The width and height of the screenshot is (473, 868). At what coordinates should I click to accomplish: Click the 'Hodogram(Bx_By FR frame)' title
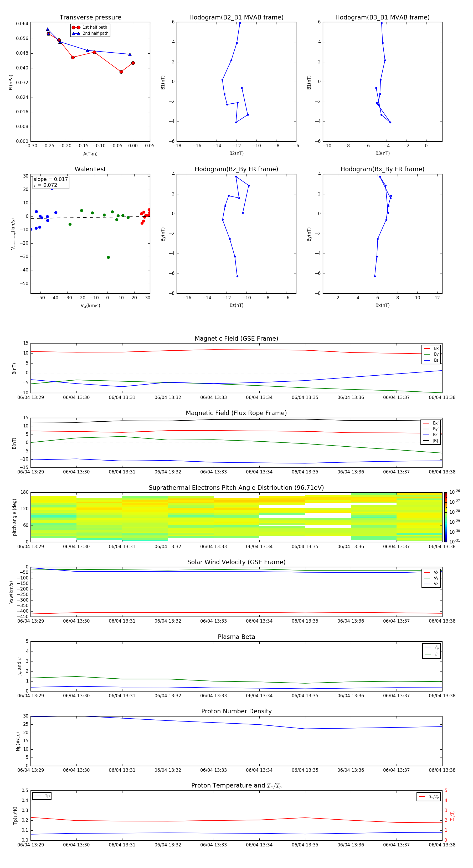pyautogui.click(x=382, y=169)
